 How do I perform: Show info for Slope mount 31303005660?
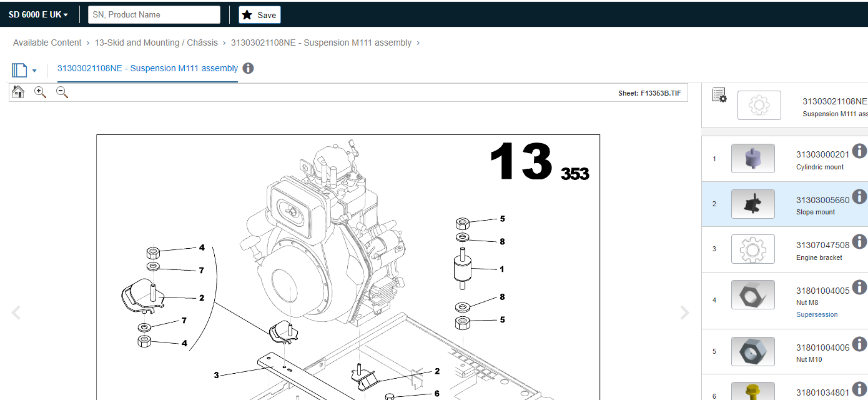click(x=859, y=196)
